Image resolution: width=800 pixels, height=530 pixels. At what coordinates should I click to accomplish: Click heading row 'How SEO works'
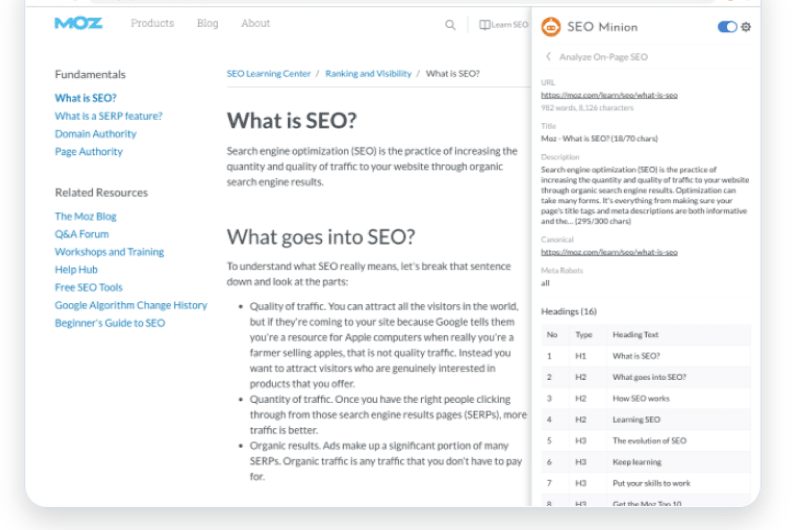(x=646, y=398)
